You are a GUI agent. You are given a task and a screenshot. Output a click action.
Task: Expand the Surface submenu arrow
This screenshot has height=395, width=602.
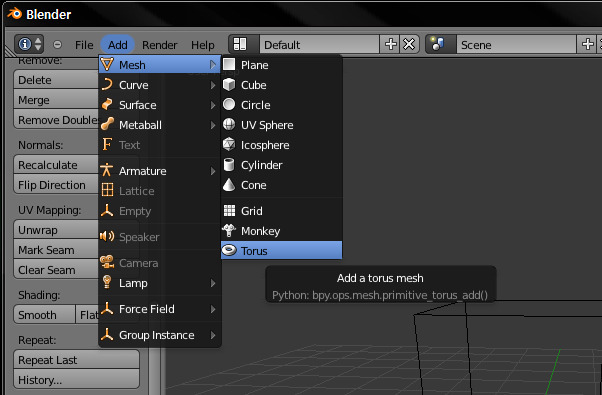[213, 105]
